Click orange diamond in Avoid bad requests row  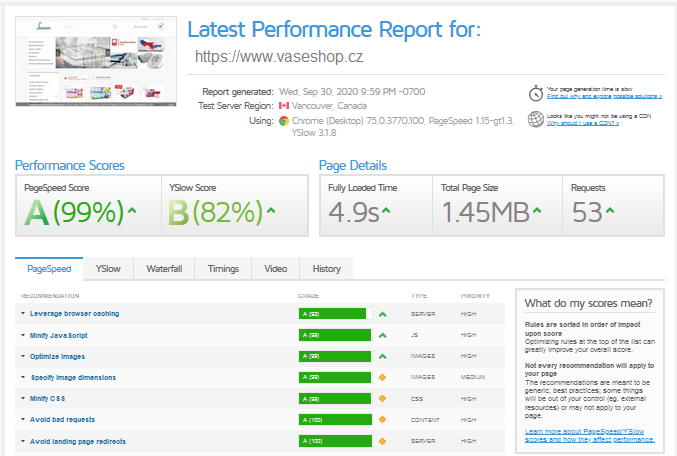pyautogui.click(x=382, y=420)
